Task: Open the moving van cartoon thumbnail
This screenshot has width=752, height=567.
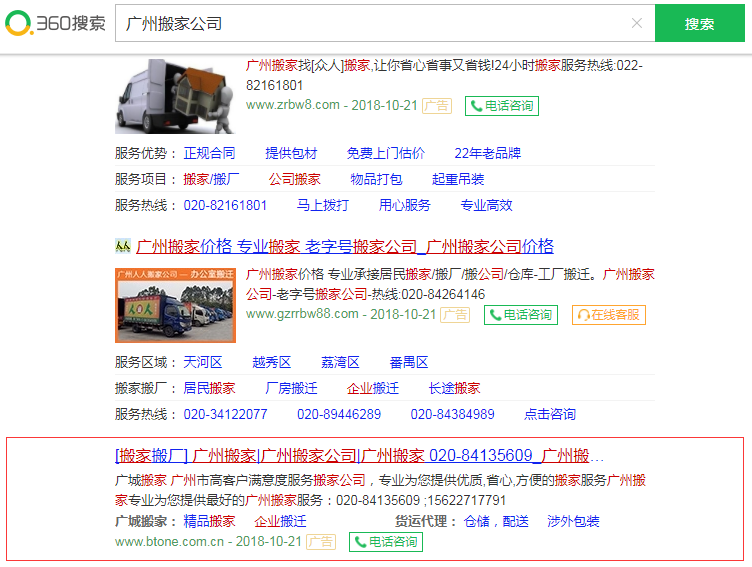Action: coord(175,96)
